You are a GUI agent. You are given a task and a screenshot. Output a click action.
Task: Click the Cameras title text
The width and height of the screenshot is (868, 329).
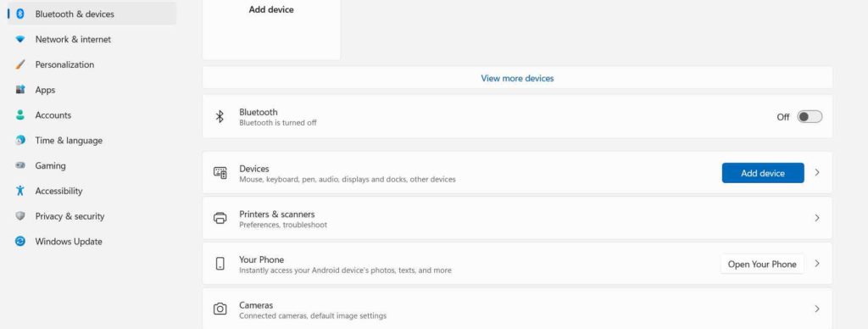(x=256, y=304)
